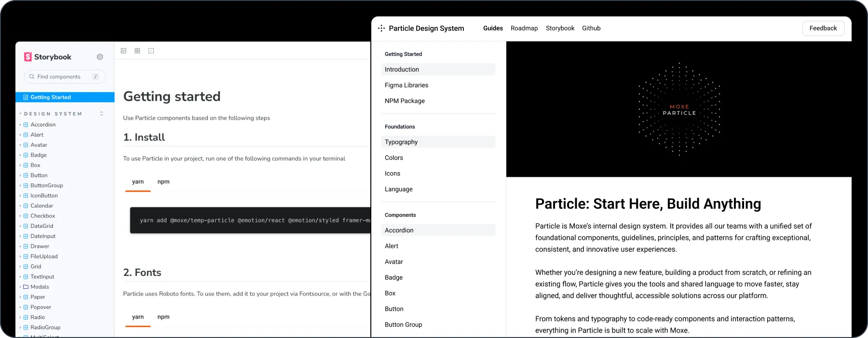Click the component icon next to IconButton
The height and width of the screenshot is (338, 868).
click(x=26, y=196)
